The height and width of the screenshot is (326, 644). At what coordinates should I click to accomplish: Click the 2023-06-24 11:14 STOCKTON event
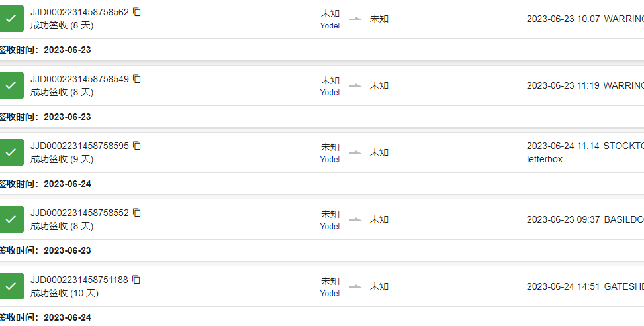(585, 152)
